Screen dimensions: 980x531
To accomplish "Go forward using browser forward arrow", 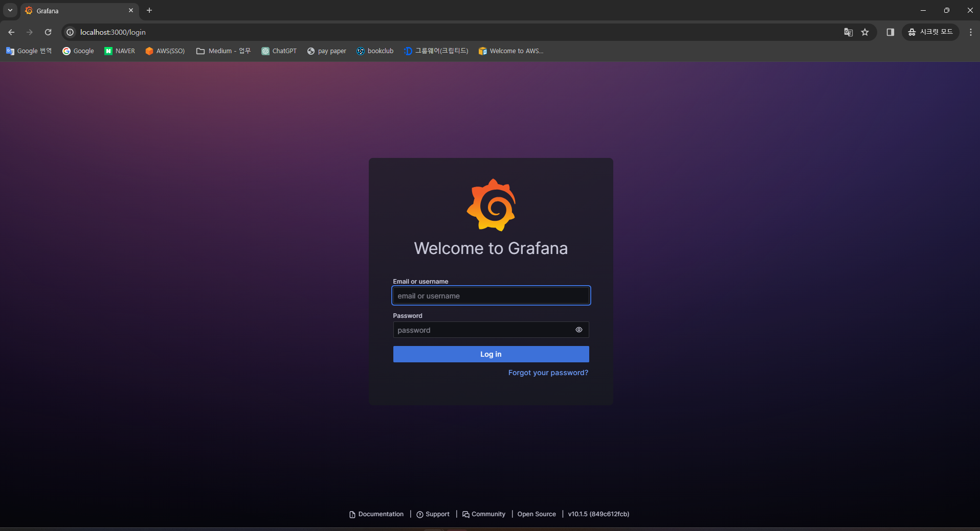I will coord(30,32).
